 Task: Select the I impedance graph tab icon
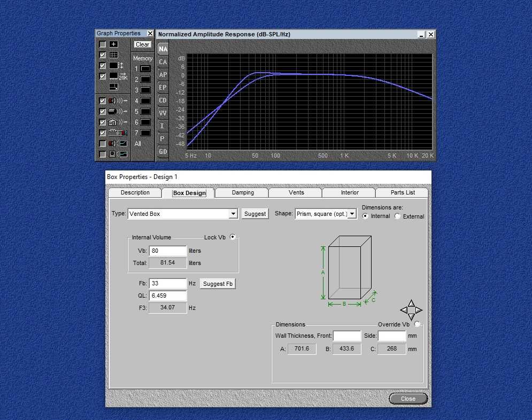pos(163,126)
